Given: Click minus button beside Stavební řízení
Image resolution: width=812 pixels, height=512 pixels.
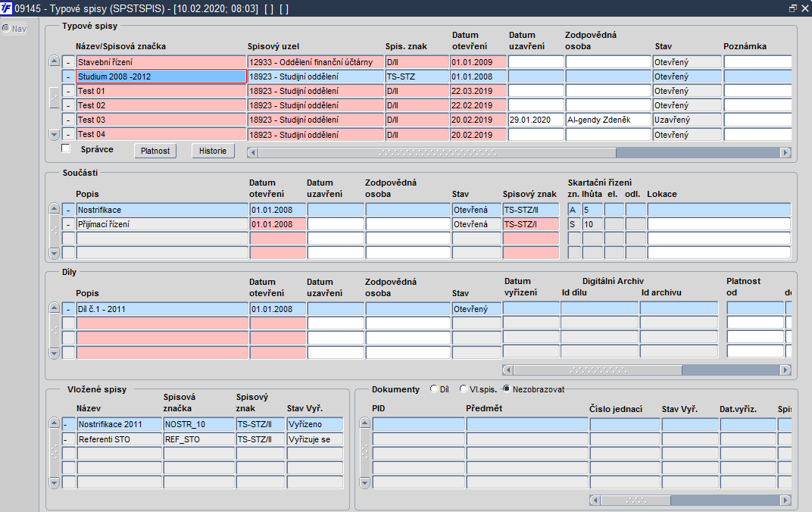Looking at the screenshot, I should tap(68, 62).
